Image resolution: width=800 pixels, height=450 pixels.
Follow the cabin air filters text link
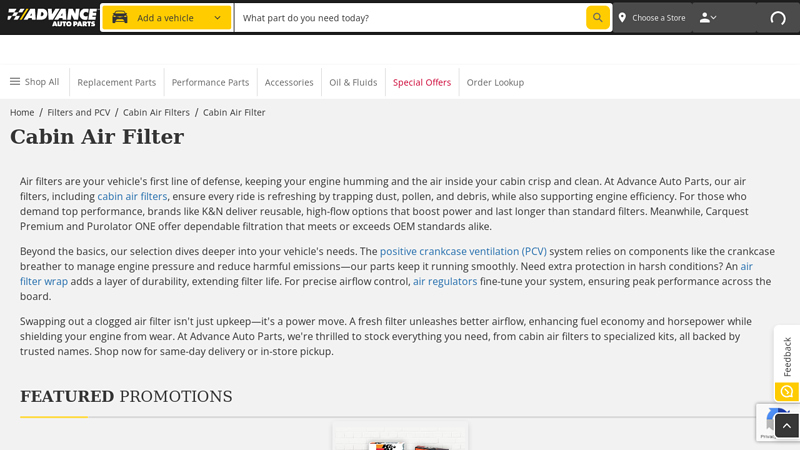coord(132,197)
